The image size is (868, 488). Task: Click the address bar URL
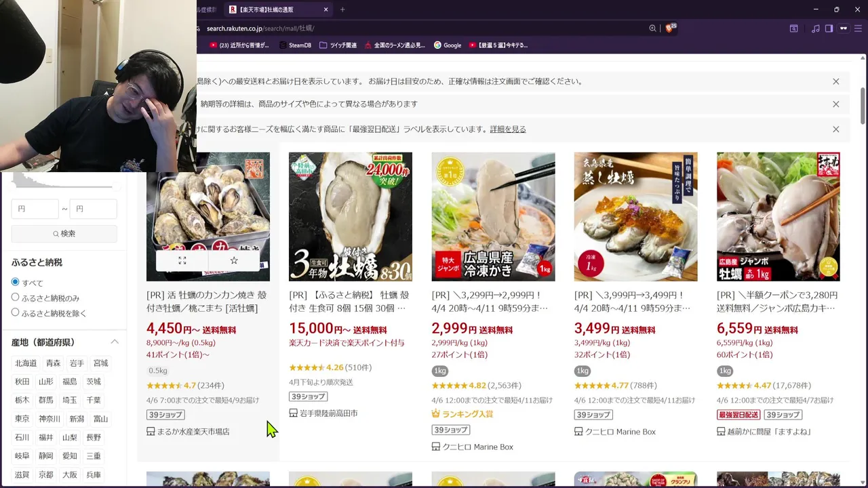(260, 28)
